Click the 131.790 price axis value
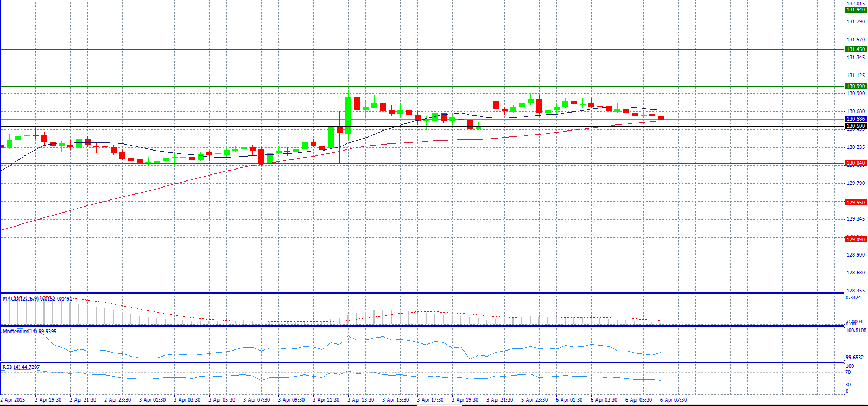Image resolution: width=868 pixels, height=406 pixels. click(x=856, y=22)
